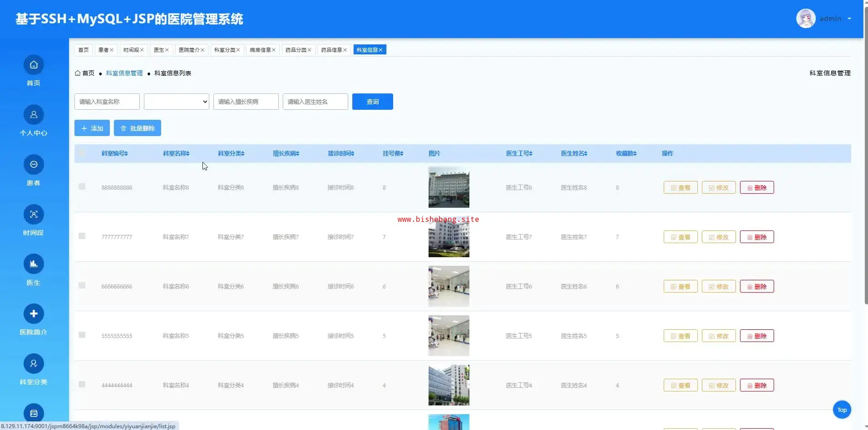This screenshot has height=430, width=868.
Task: Close the 药品信息 tab
Action: (345, 50)
